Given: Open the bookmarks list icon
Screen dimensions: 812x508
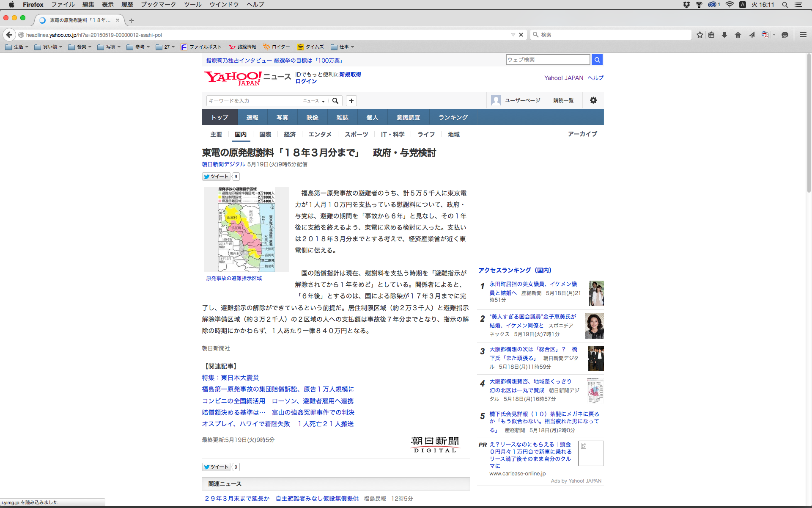Looking at the screenshot, I should tap(711, 35).
